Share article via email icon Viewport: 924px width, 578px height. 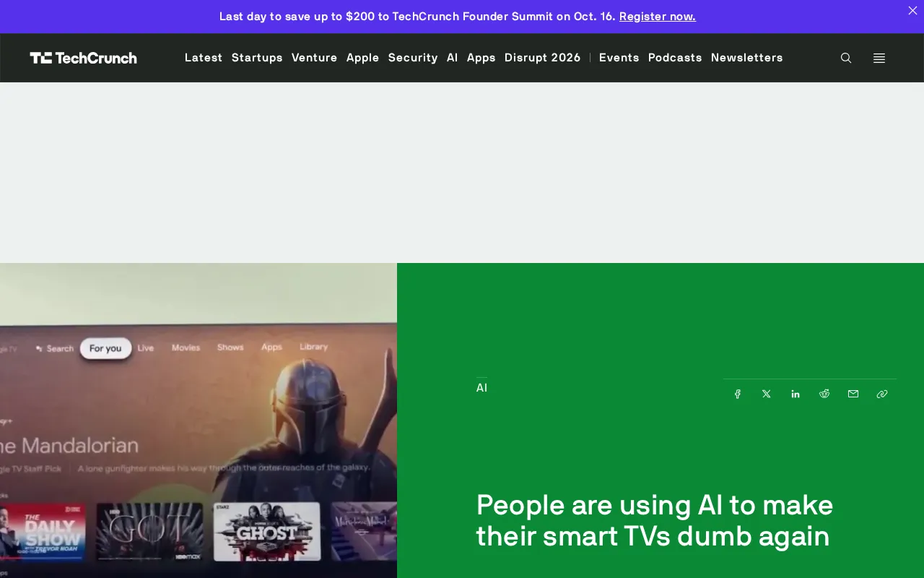[853, 394]
